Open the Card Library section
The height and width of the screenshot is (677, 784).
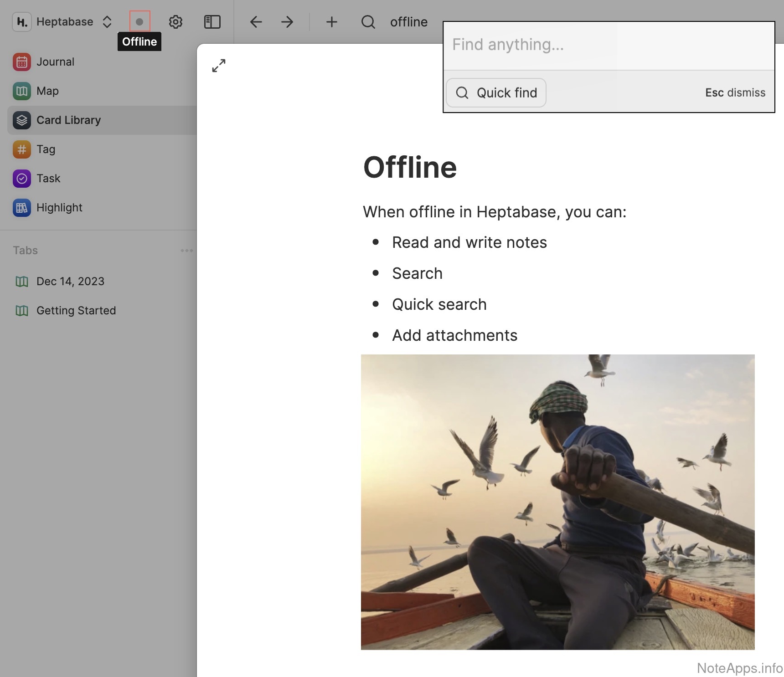pyautogui.click(x=68, y=120)
